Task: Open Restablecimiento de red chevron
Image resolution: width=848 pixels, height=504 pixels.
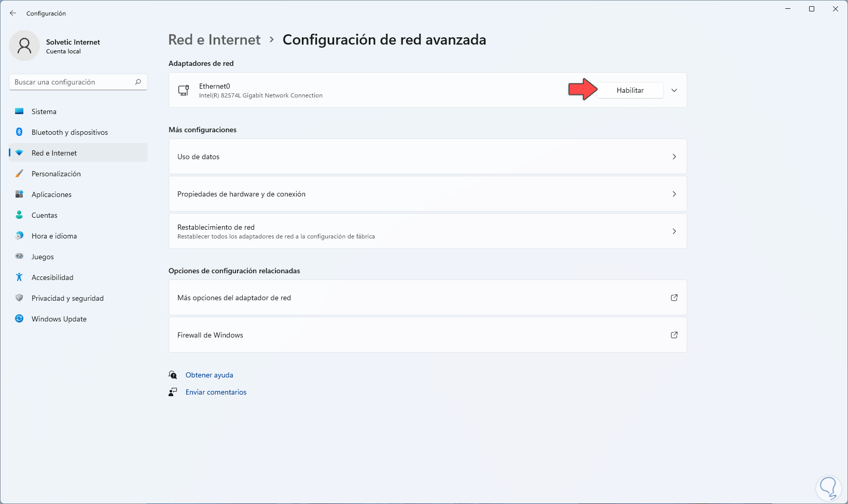Action: click(674, 231)
